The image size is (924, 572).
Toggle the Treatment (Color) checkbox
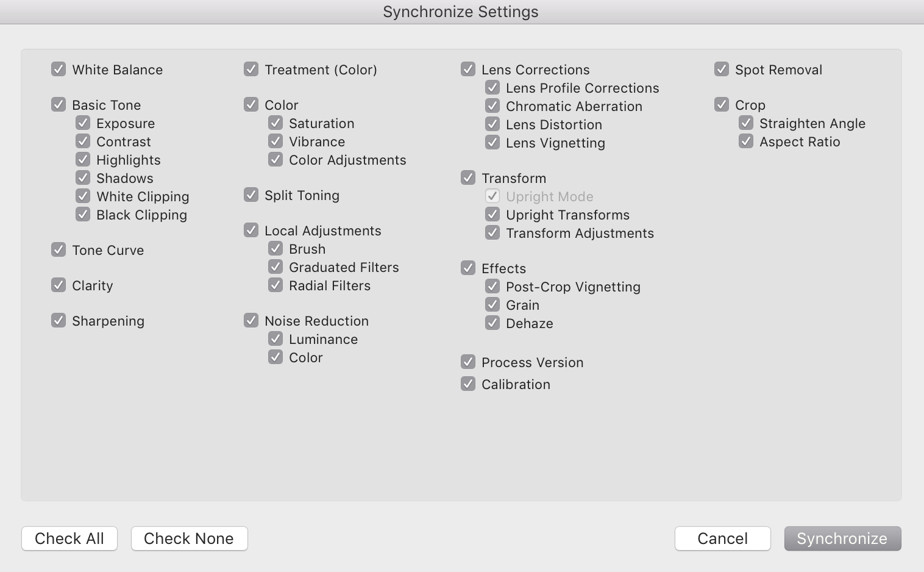(x=251, y=69)
